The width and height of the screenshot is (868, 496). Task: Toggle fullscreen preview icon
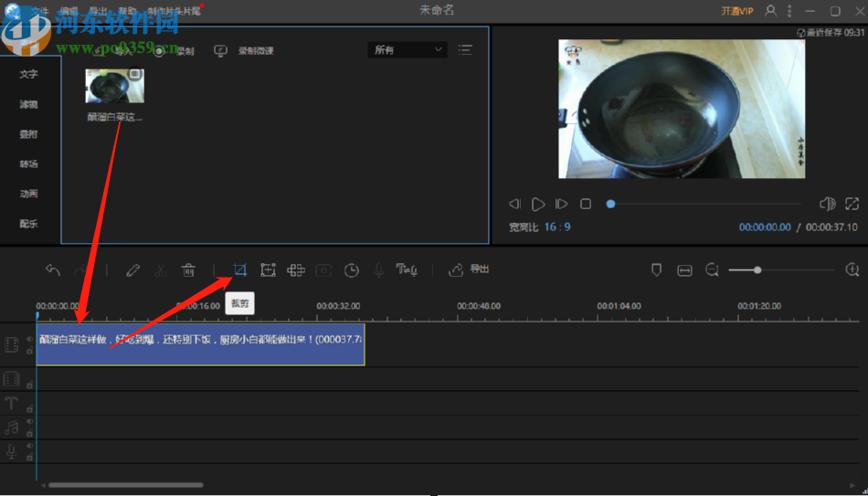852,204
